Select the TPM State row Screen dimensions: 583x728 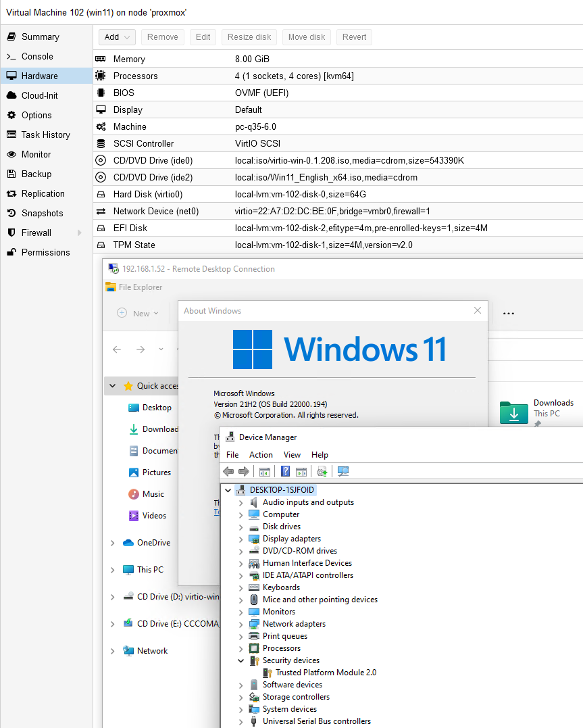[x=338, y=245]
